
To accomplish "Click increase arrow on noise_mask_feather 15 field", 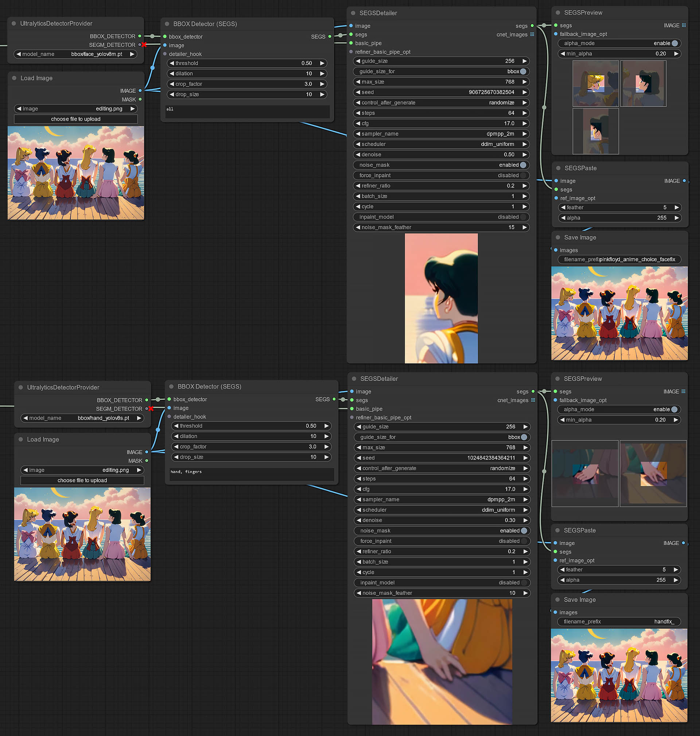I will click(525, 227).
